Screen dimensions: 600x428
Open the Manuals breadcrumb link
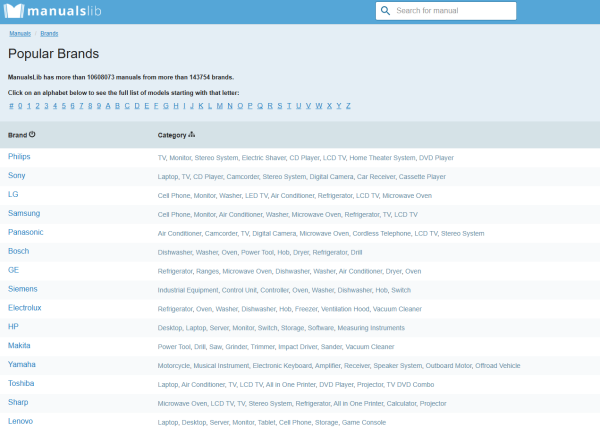[20, 34]
